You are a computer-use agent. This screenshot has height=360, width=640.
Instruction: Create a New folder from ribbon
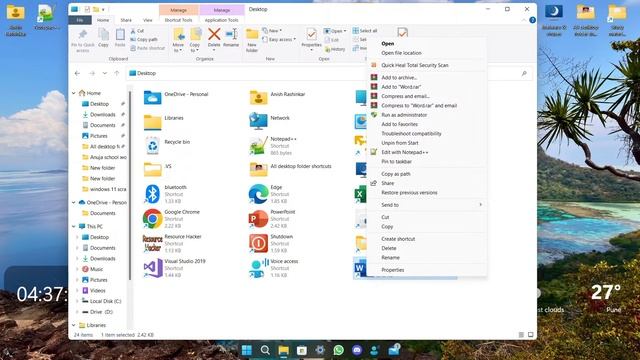click(x=252, y=40)
